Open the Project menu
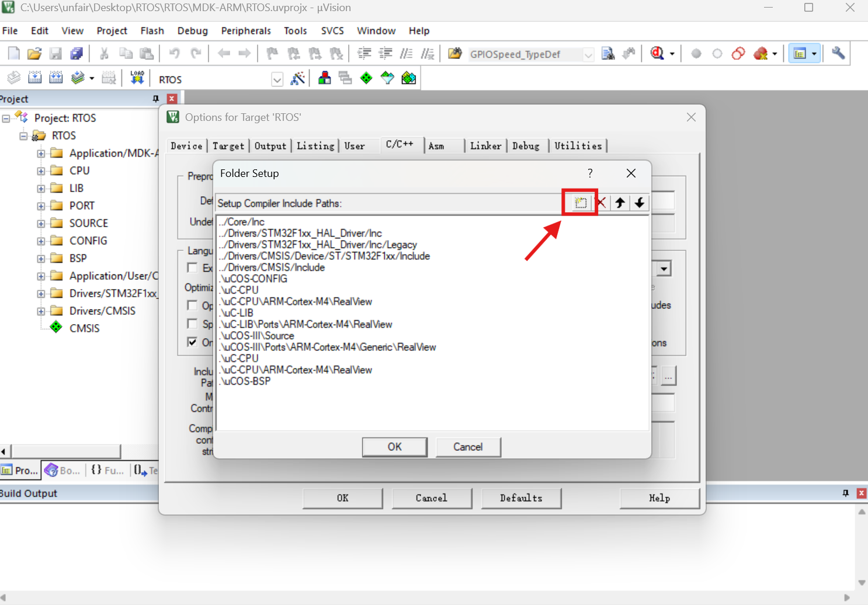 112,30
